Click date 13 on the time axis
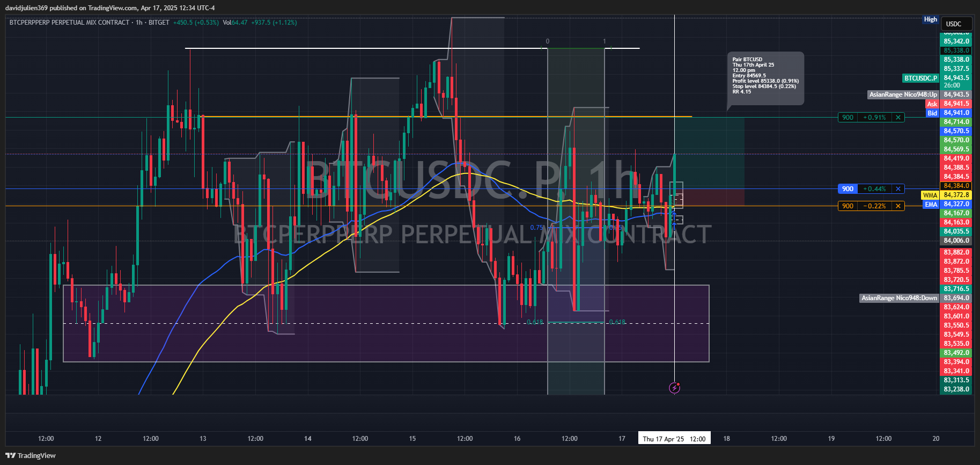 [203, 439]
